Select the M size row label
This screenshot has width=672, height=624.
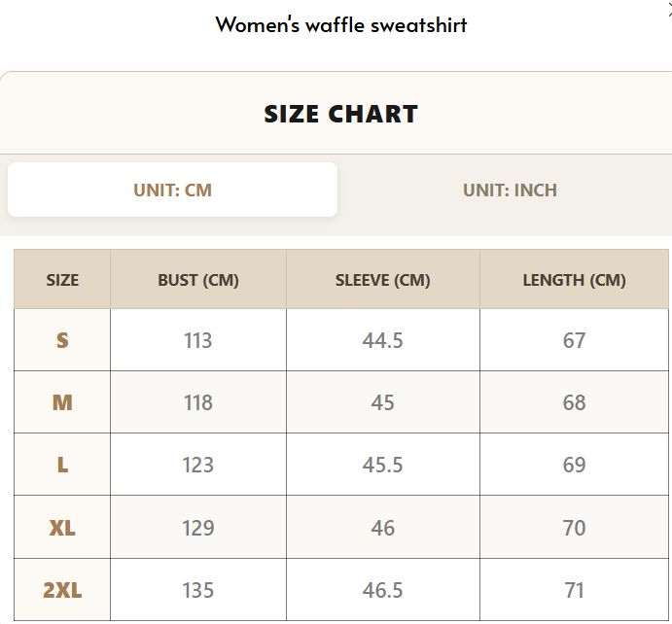(x=62, y=402)
